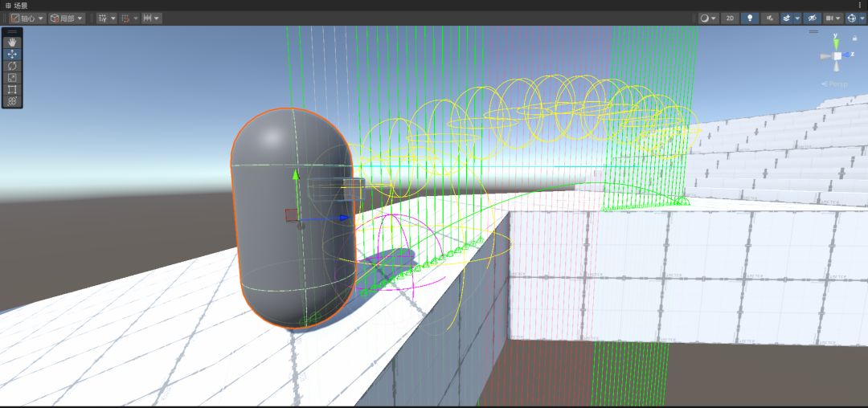Screen dimensions: 868x408
Task: Toggle grid snapping icon
Action: point(125,18)
